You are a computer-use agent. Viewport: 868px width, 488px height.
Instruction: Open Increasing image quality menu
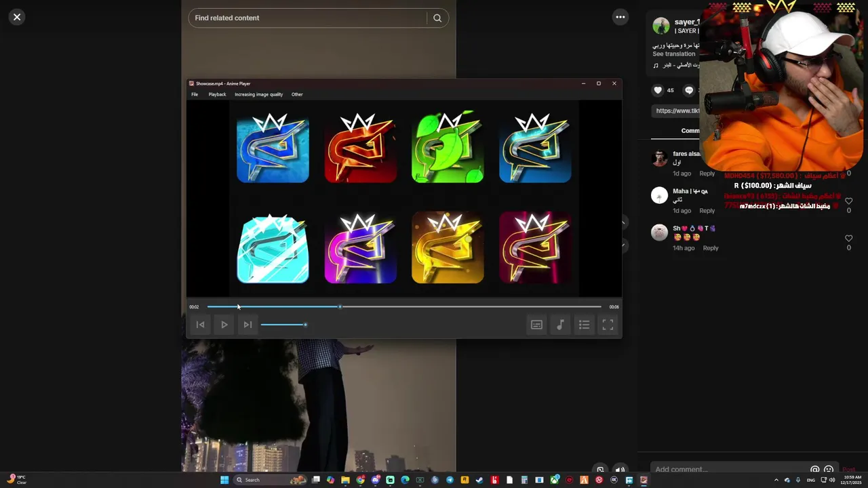pos(258,94)
